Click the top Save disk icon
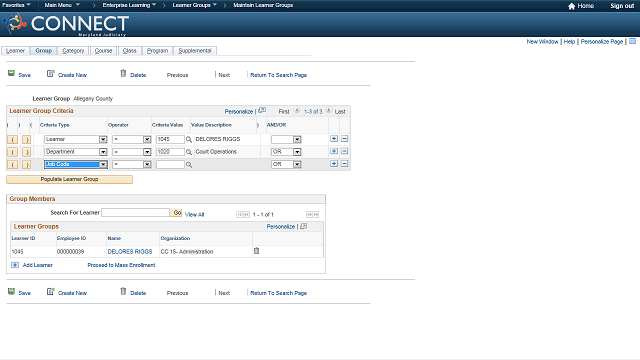640x360 pixels. 11,73
